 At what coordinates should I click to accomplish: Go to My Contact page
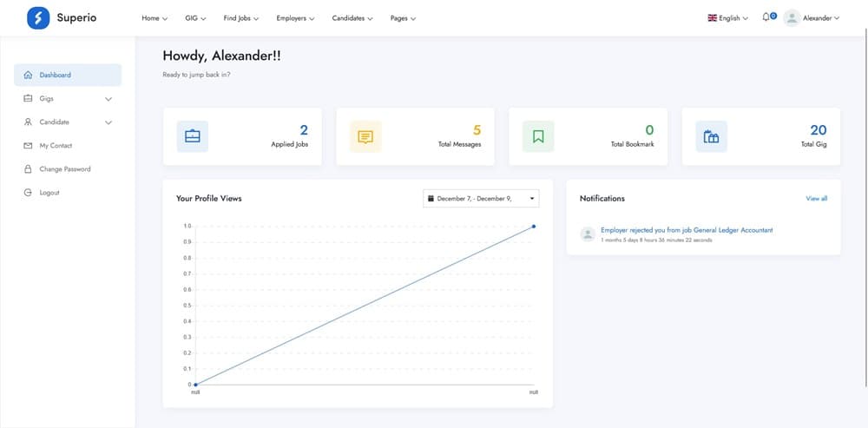click(56, 146)
